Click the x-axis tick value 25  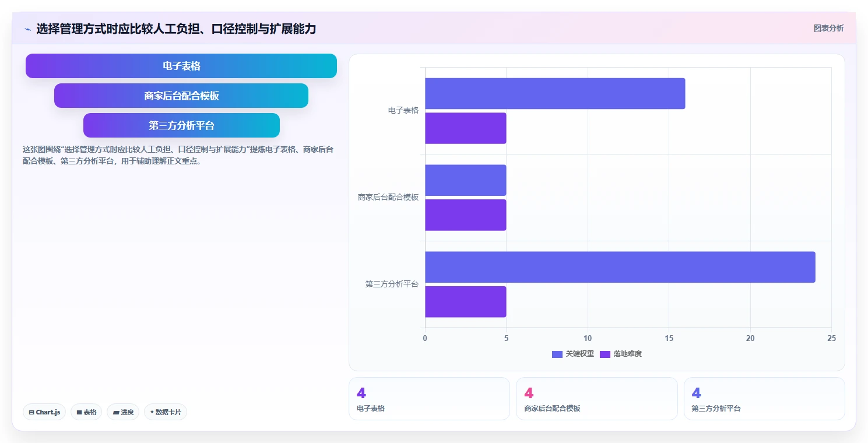pos(831,338)
